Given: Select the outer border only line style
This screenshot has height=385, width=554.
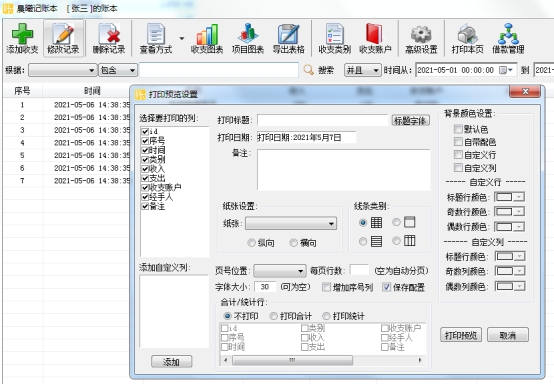Looking at the screenshot, I should point(409,222).
